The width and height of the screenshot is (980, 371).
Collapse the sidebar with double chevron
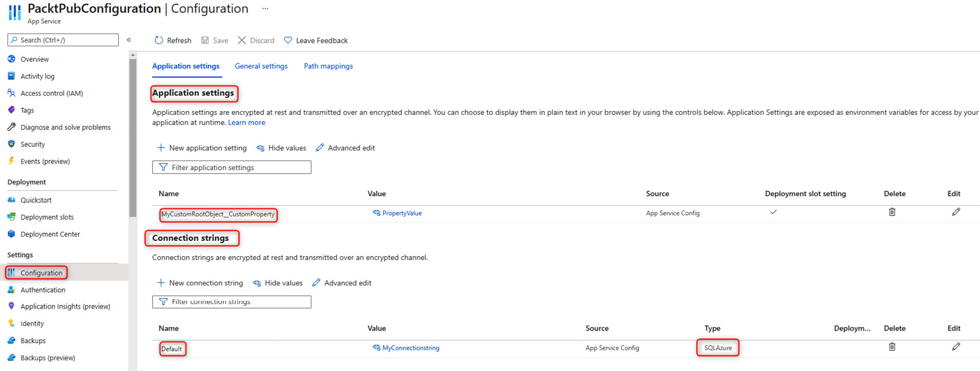pos(129,40)
